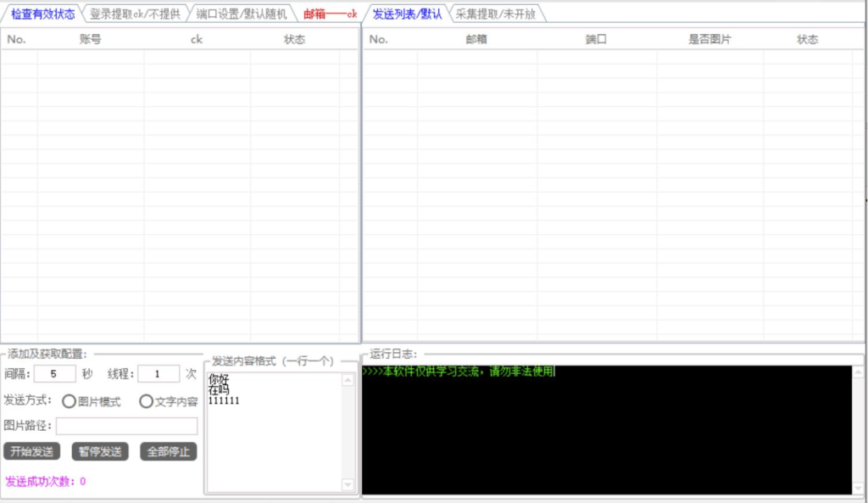Click the 暂停发送 button

pos(100,451)
